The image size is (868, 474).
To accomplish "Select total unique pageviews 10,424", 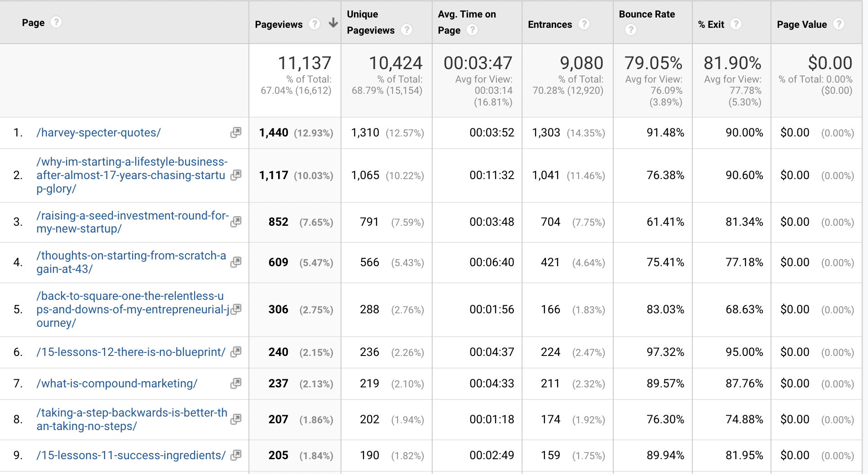I will tap(396, 63).
